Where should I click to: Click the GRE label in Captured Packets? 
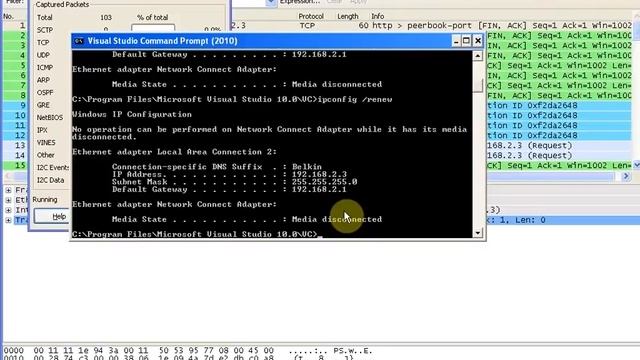(43, 105)
